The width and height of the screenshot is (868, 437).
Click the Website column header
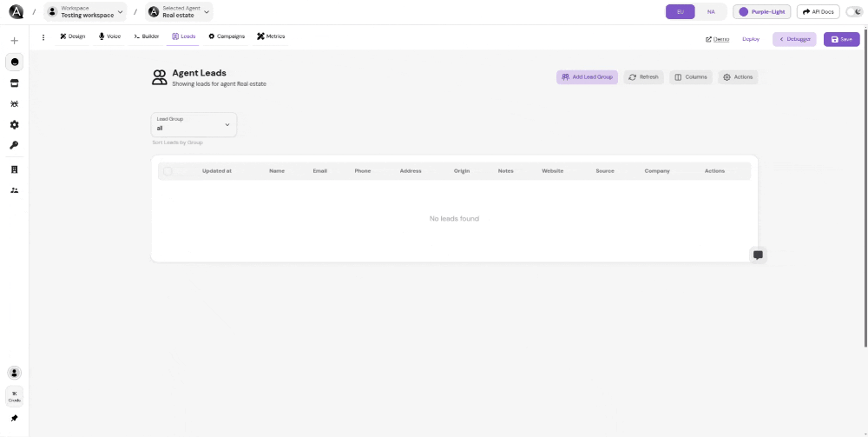pyautogui.click(x=552, y=171)
